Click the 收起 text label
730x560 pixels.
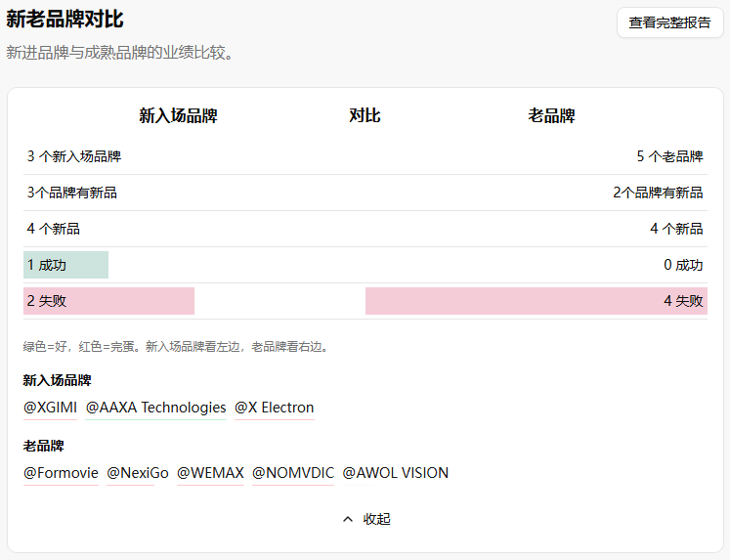pos(376,519)
